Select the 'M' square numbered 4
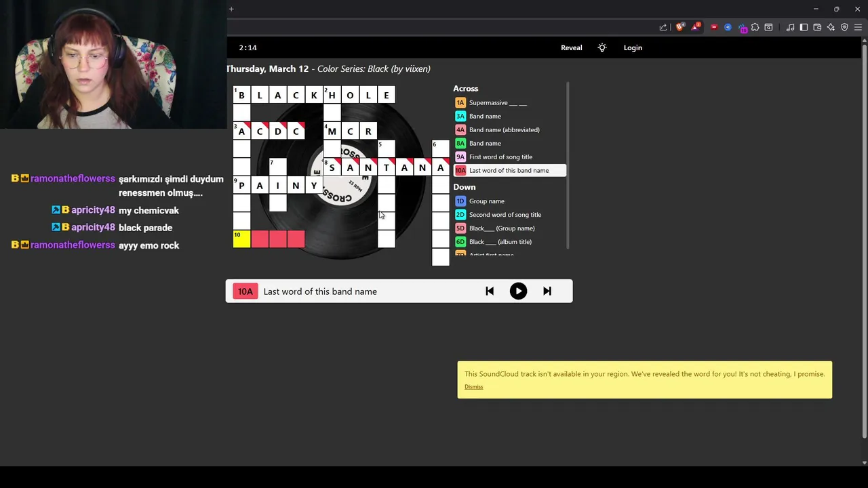The width and height of the screenshot is (868, 488). tap(332, 131)
